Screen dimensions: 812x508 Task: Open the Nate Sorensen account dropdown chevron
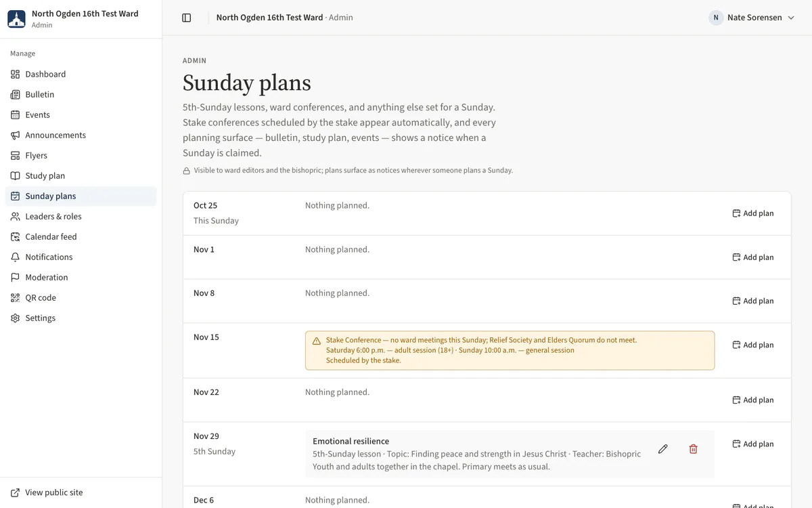pos(791,18)
